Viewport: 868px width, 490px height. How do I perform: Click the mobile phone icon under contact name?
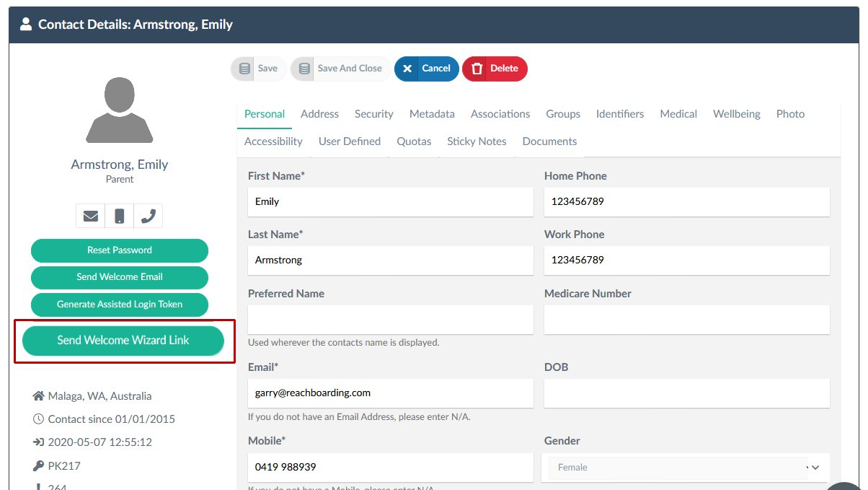click(x=120, y=216)
